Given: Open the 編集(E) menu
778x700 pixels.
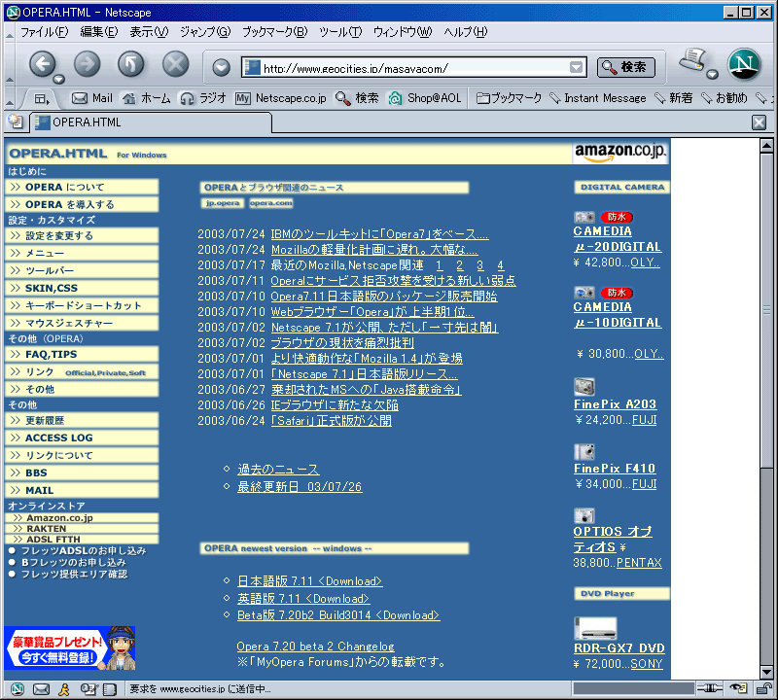Looking at the screenshot, I should point(99,32).
